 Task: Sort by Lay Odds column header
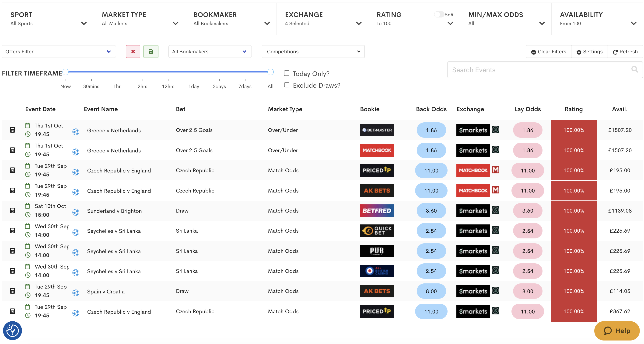coord(528,109)
